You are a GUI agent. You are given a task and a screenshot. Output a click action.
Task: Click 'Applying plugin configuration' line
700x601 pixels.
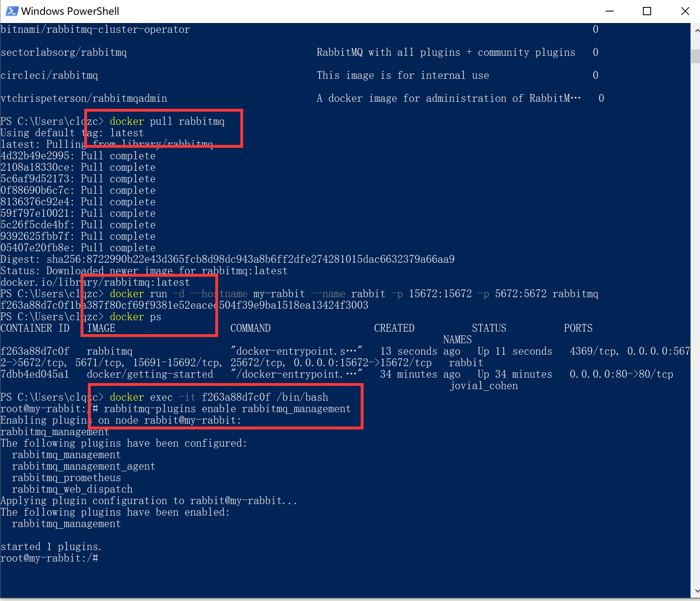(x=149, y=501)
